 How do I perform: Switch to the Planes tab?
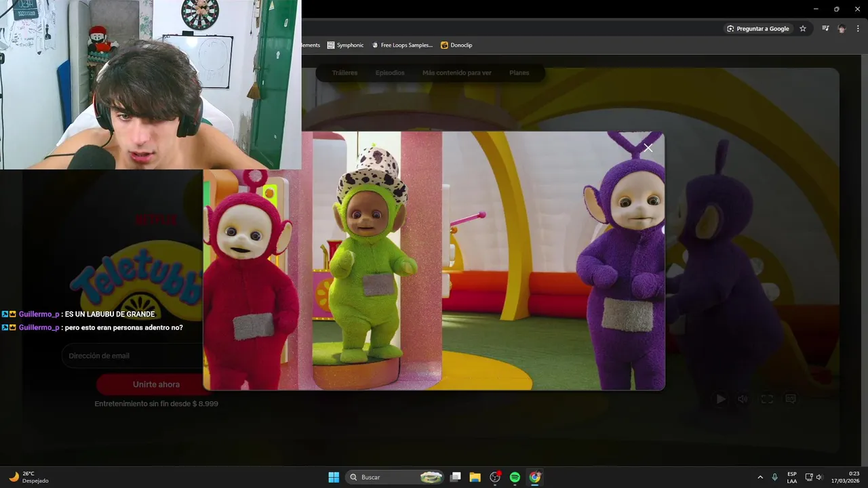click(519, 73)
